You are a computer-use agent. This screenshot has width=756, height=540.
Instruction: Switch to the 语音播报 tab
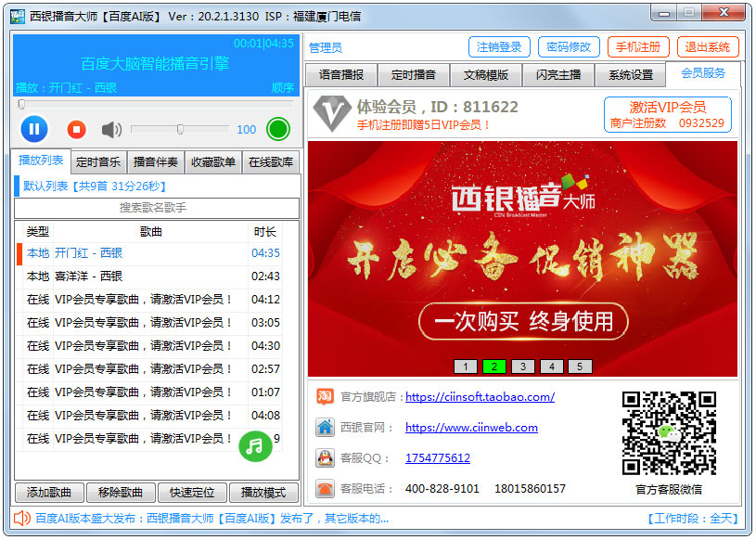coord(341,75)
